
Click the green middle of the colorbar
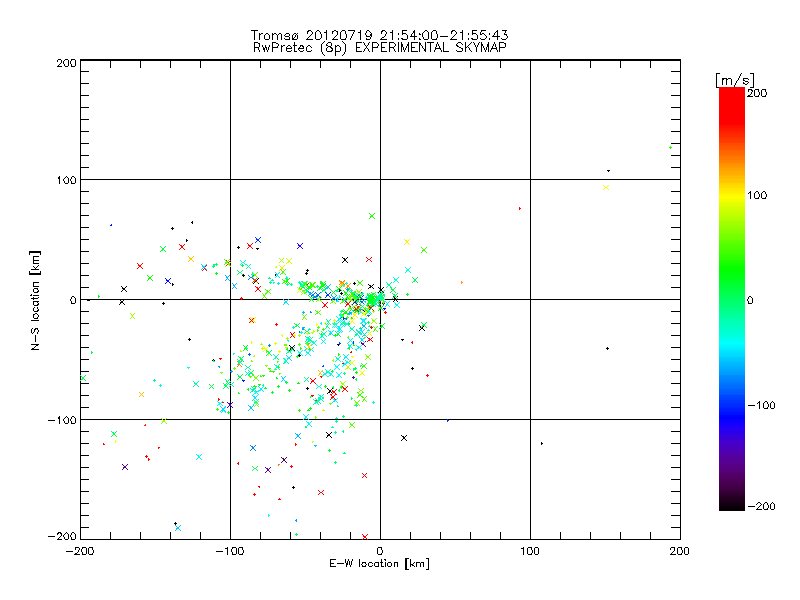(x=732, y=299)
